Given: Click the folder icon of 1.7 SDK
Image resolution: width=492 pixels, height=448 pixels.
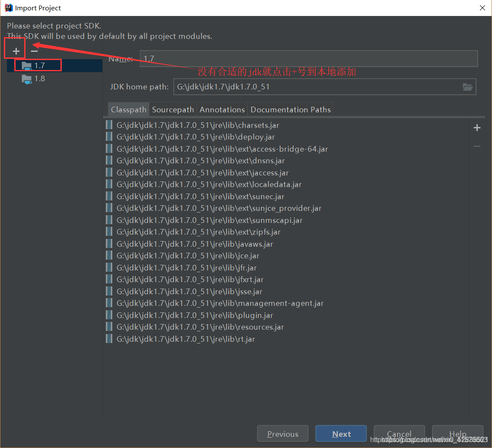Looking at the screenshot, I should coord(27,66).
